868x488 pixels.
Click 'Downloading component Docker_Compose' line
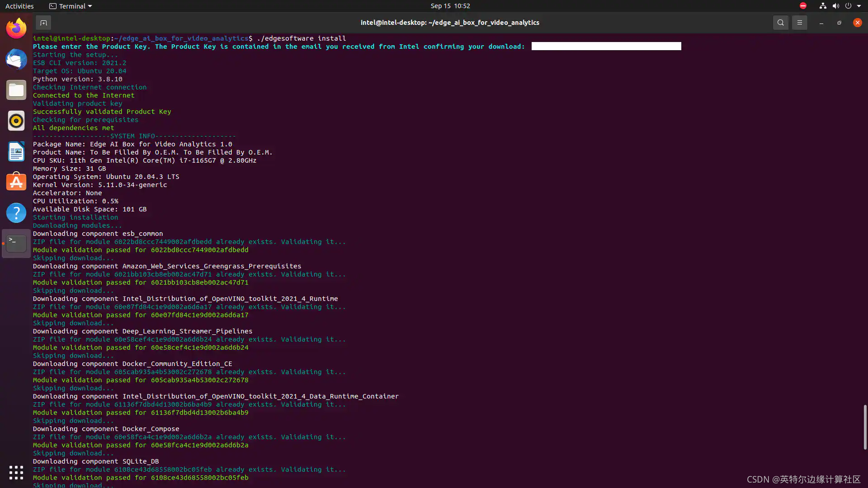[x=106, y=429]
